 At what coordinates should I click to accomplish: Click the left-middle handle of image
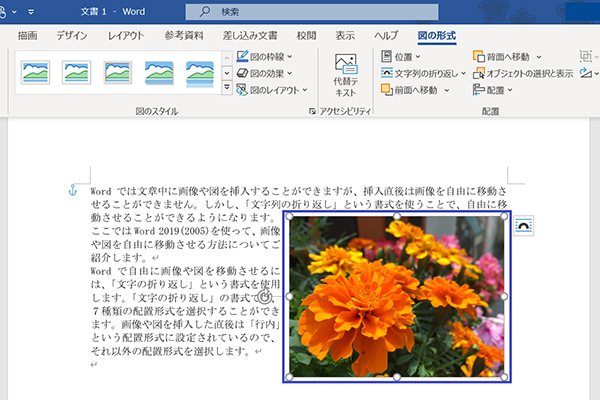click(x=290, y=297)
